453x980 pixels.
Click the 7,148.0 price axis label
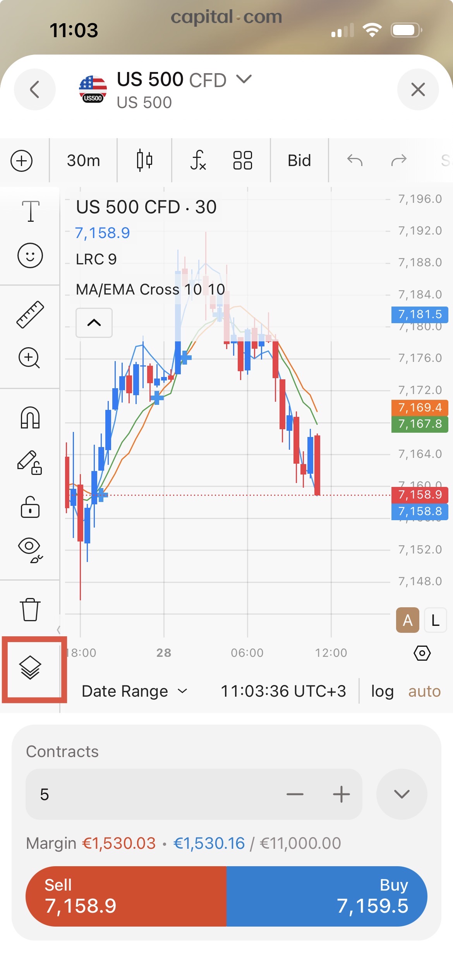420,581
